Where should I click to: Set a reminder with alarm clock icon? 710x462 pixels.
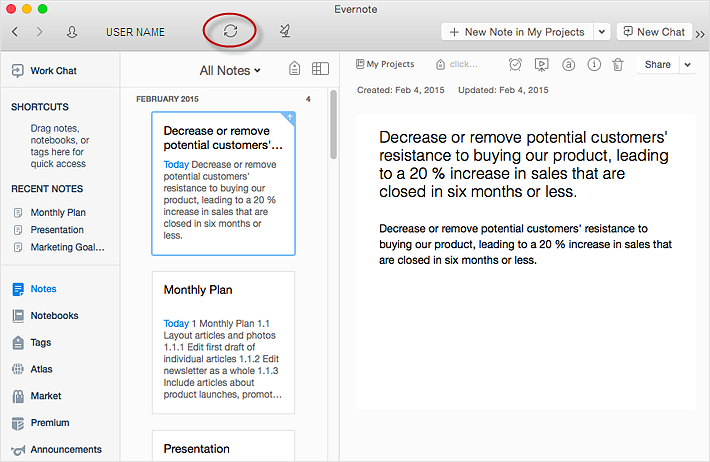tap(515, 65)
